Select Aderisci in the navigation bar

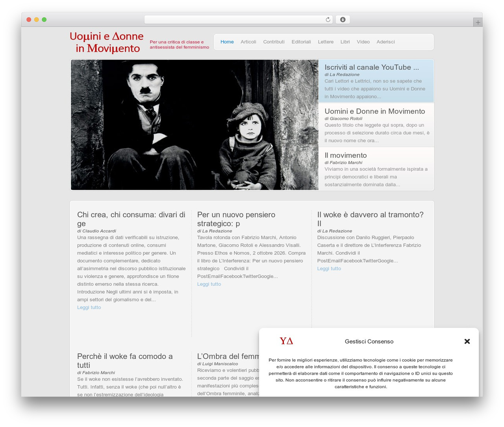[385, 42]
